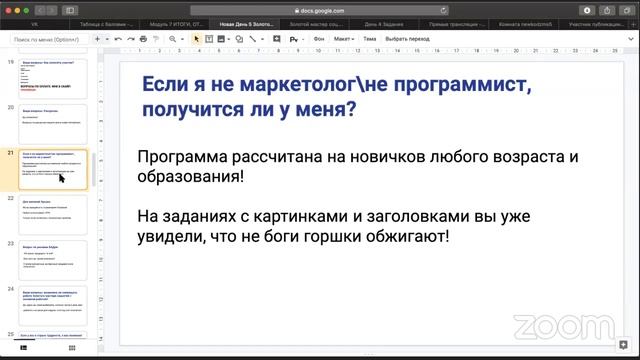This screenshot has height=360, width=640.
Task: Redo the last undone action
Action: coord(131,39)
